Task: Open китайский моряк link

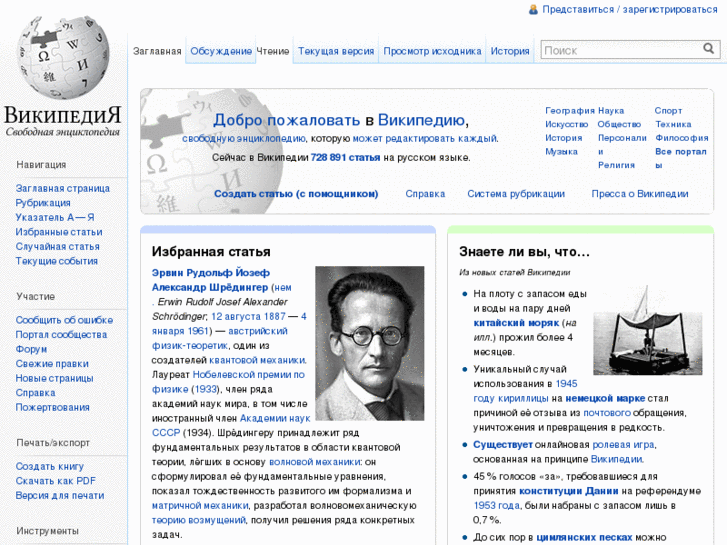Action: point(516,323)
